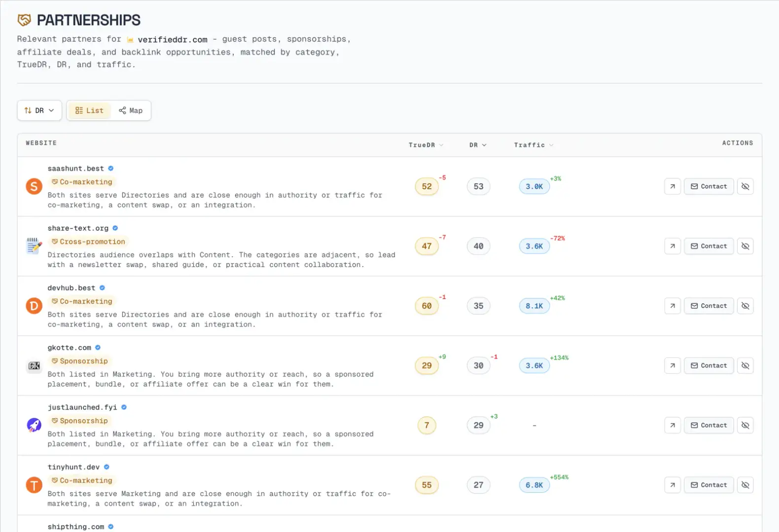Click the justlaunched.fyi rocket logo
This screenshot has height=532, width=779.
tap(34, 425)
